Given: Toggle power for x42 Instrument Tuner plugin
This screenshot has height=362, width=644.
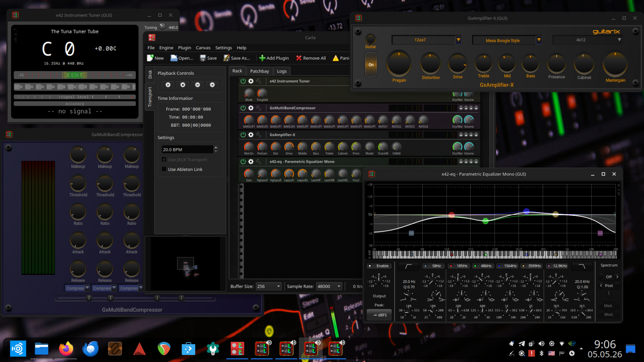Looking at the screenshot, I should (x=243, y=81).
